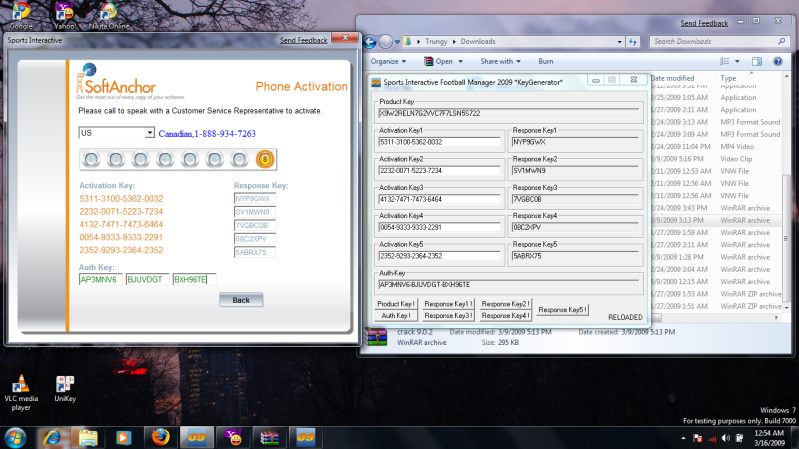Viewport: 799px width, 449px height.
Task: Open Windows Explorer folder in taskbar
Action: coord(88,438)
